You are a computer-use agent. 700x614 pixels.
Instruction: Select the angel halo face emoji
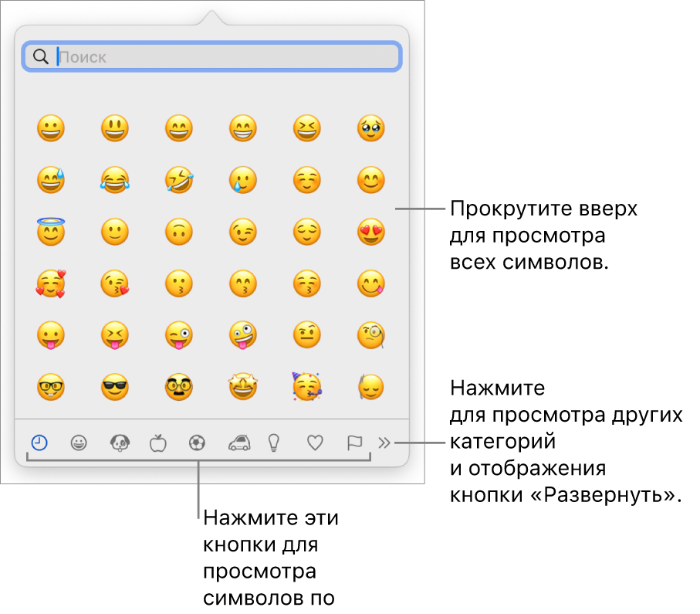pyautogui.click(x=51, y=232)
